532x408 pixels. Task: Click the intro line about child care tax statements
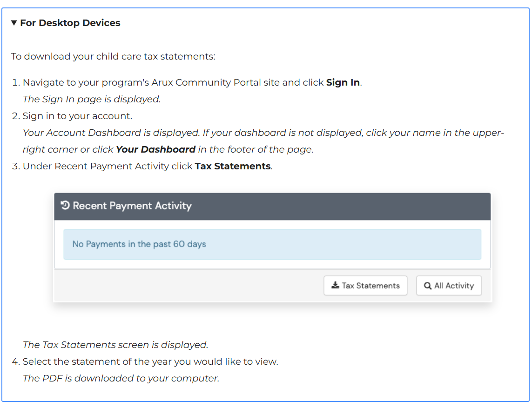point(113,56)
